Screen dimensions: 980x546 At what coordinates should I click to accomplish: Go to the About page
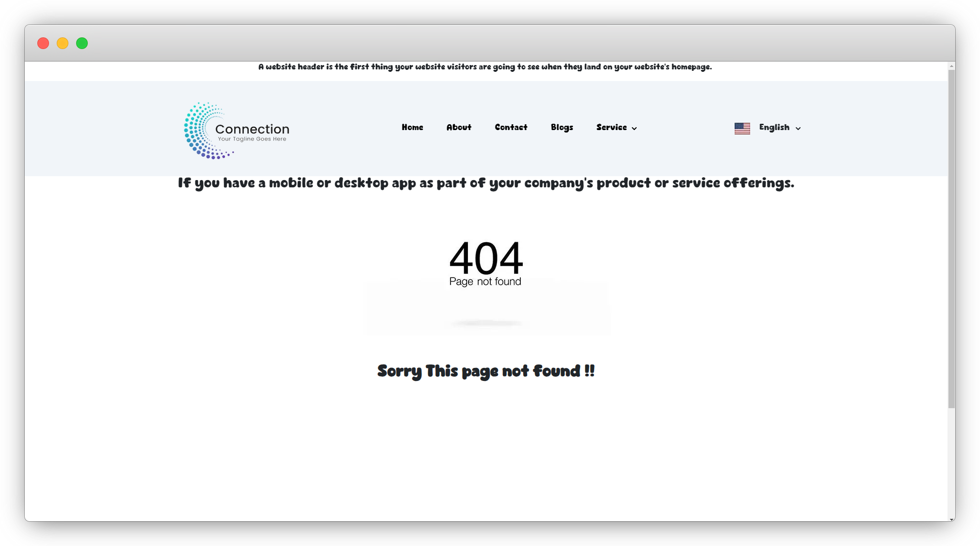(x=459, y=127)
